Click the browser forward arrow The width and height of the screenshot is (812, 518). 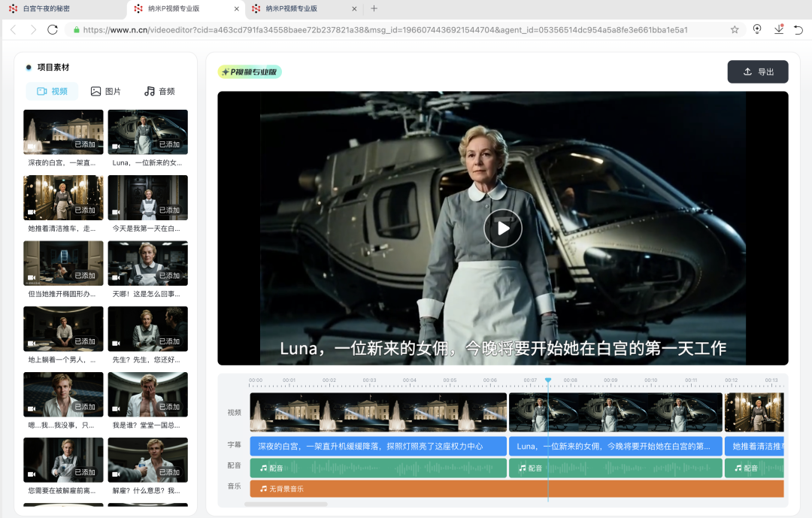(33, 29)
